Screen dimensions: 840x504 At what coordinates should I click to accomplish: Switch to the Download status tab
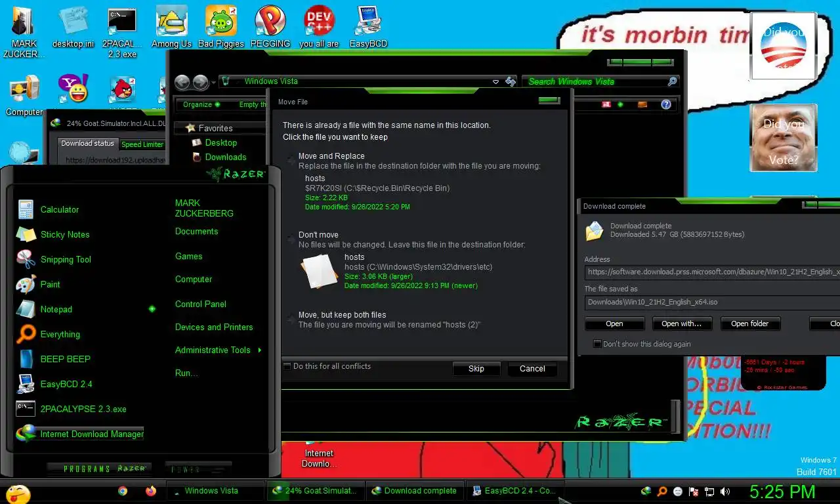pyautogui.click(x=87, y=143)
